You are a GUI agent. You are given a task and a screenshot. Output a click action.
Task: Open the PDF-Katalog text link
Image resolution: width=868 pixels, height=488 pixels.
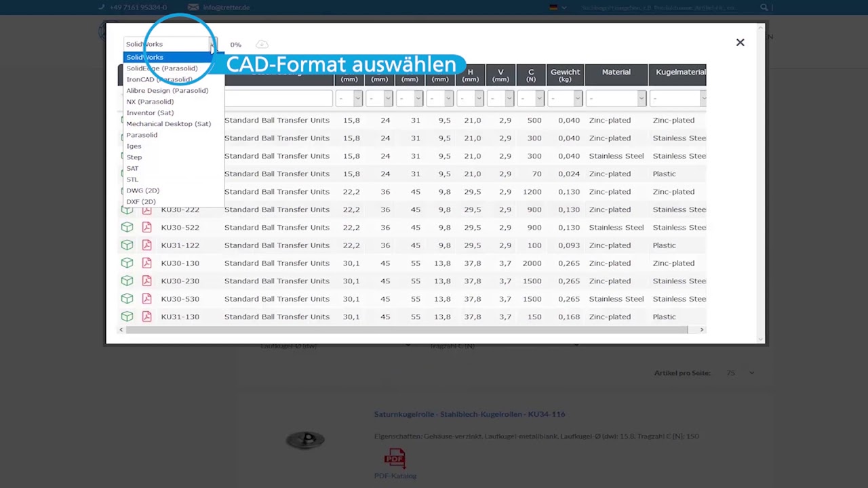coord(395,476)
